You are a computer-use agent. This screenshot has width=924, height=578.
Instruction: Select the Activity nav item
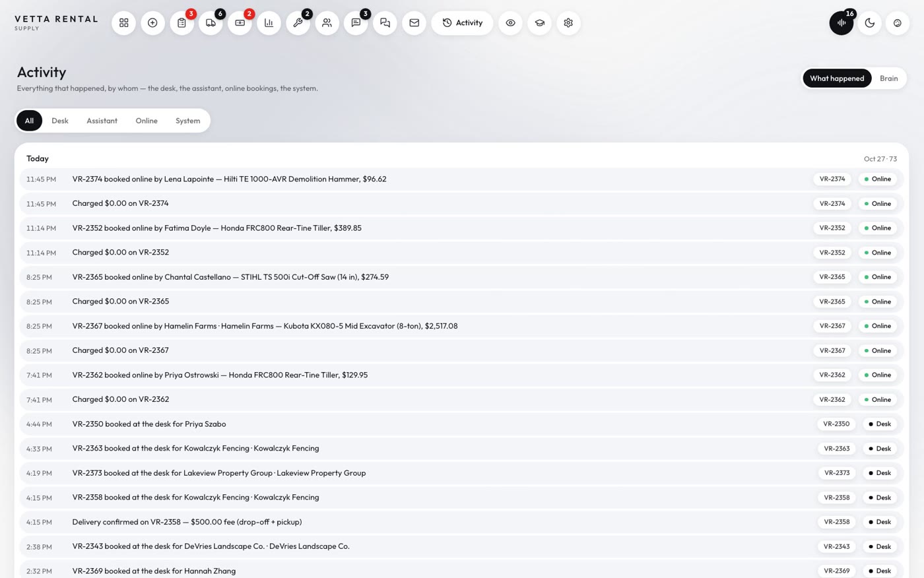coord(462,23)
